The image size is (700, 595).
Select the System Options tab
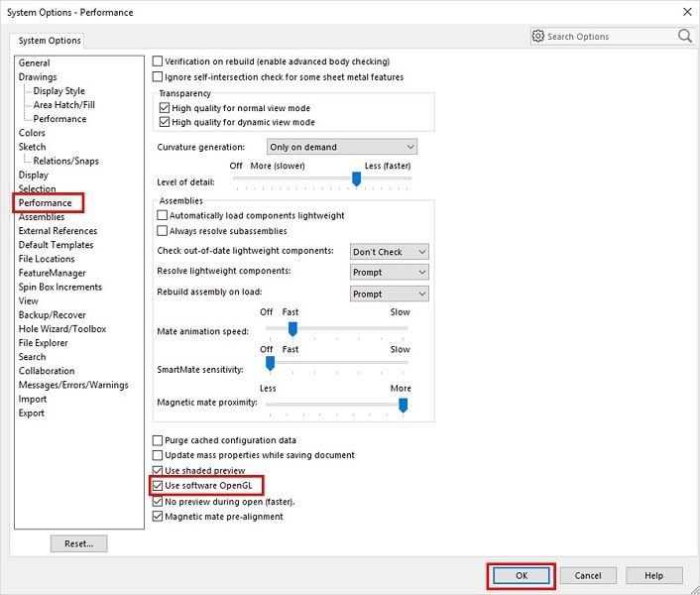(x=50, y=41)
